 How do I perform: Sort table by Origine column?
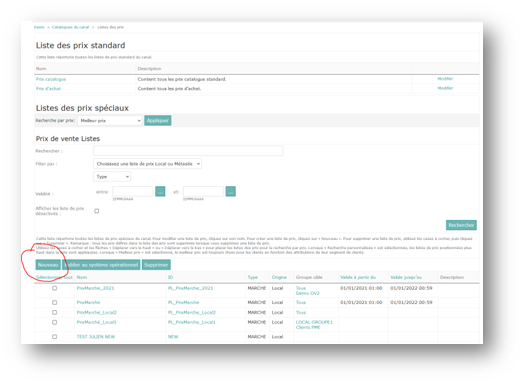point(279,277)
